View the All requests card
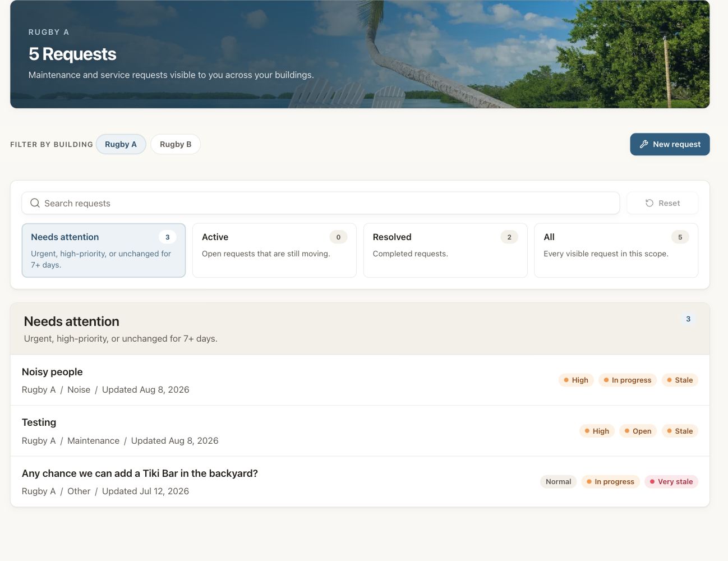The width and height of the screenshot is (728, 561). pyautogui.click(x=616, y=250)
